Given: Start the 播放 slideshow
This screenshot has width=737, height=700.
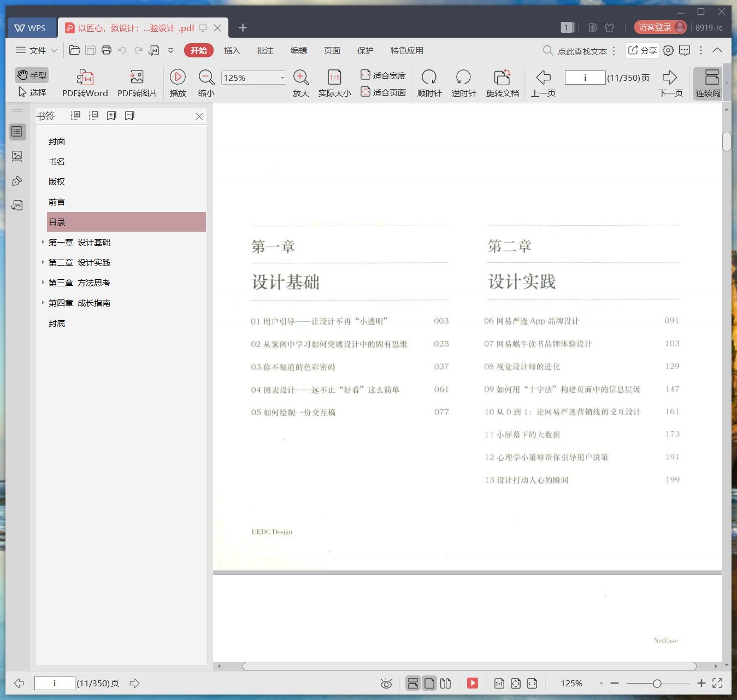Looking at the screenshot, I should [x=178, y=83].
